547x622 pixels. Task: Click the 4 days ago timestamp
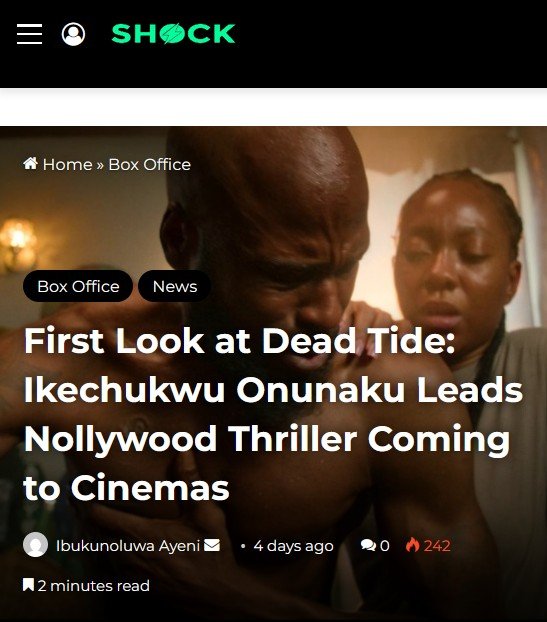coord(294,546)
